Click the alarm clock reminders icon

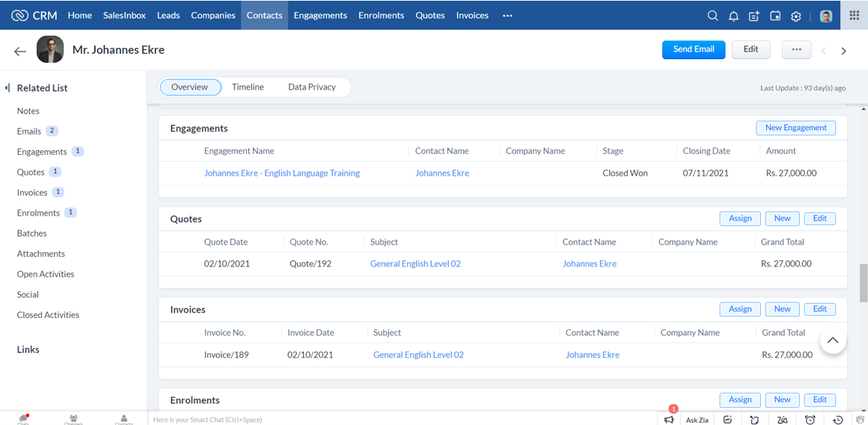coord(810,420)
